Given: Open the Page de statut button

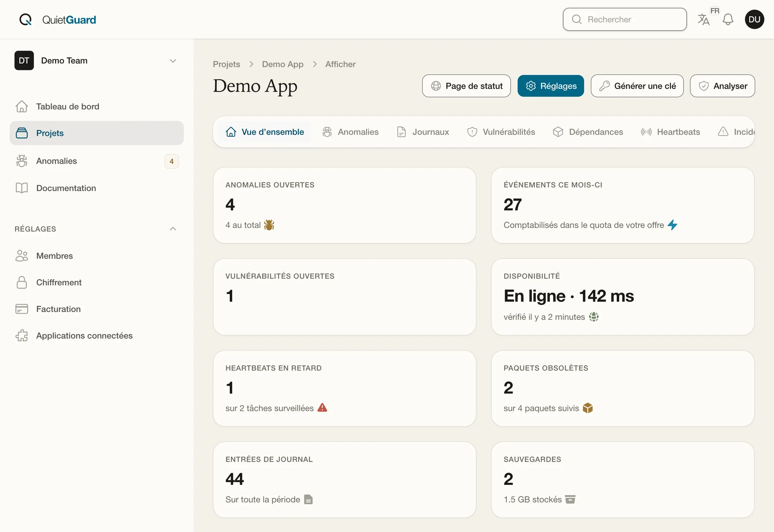Looking at the screenshot, I should click(x=467, y=86).
